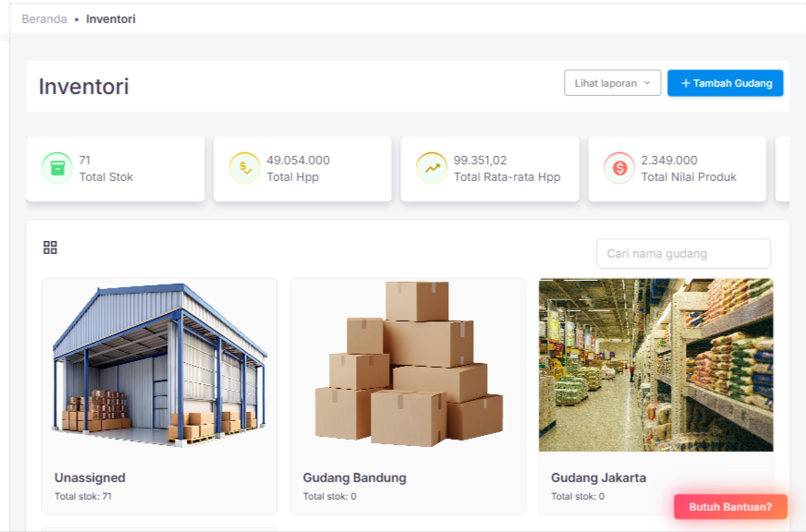Click the Gudang Bandung title
806x532 pixels.
[354, 478]
